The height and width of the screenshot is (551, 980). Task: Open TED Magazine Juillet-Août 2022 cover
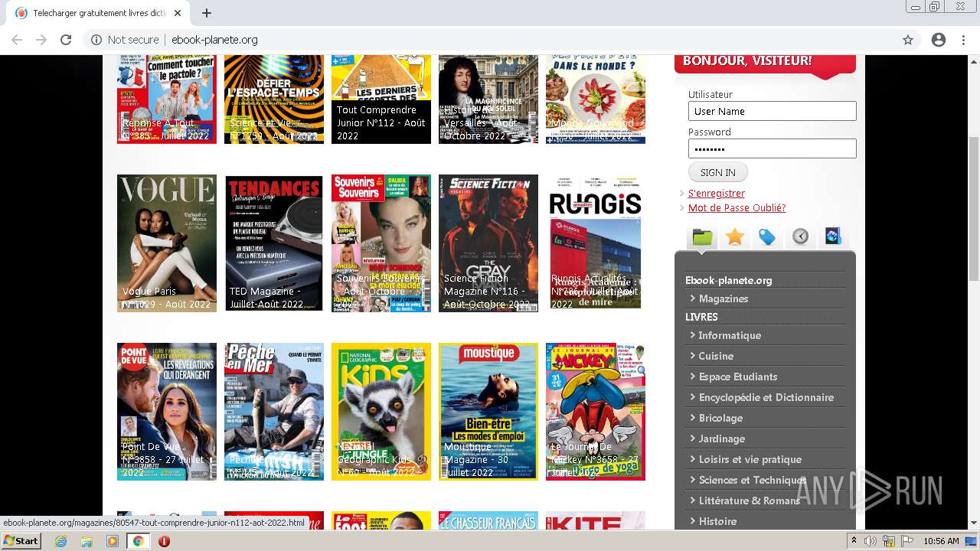coord(274,243)
